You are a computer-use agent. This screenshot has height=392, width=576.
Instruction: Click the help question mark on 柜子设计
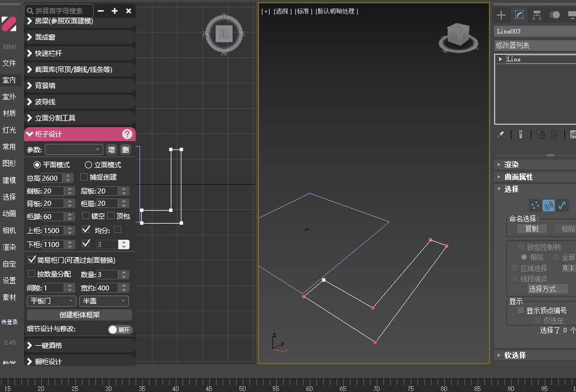point(127,134)
